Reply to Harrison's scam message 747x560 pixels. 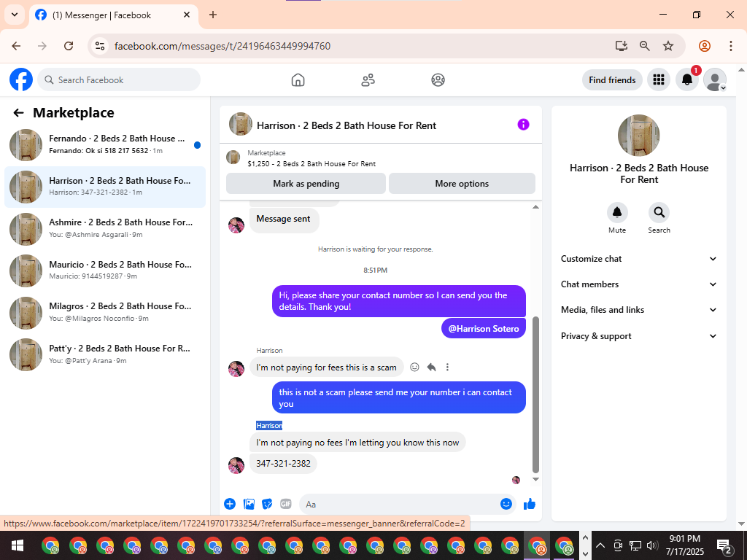(431, 367)
